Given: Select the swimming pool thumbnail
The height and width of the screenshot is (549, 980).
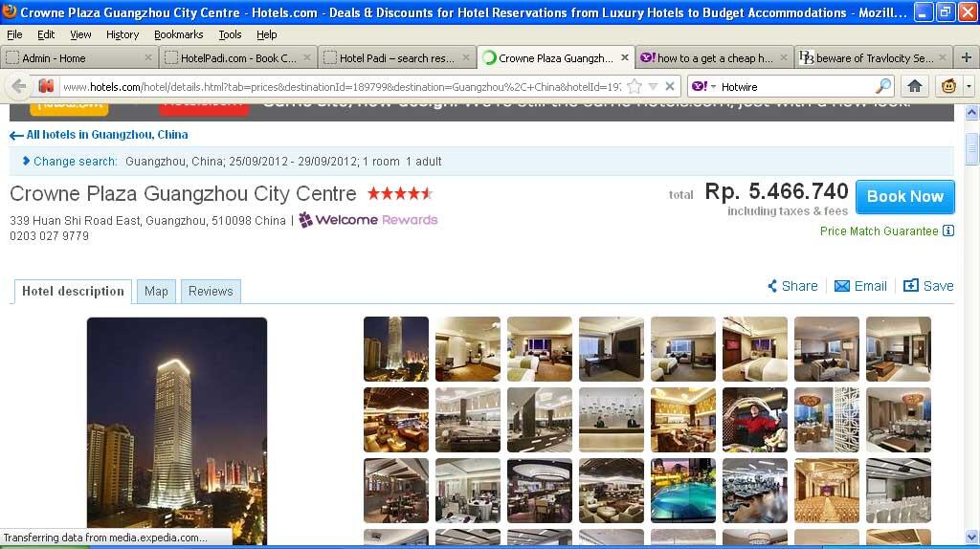Looking at the screenshot, I should (683, 491).
